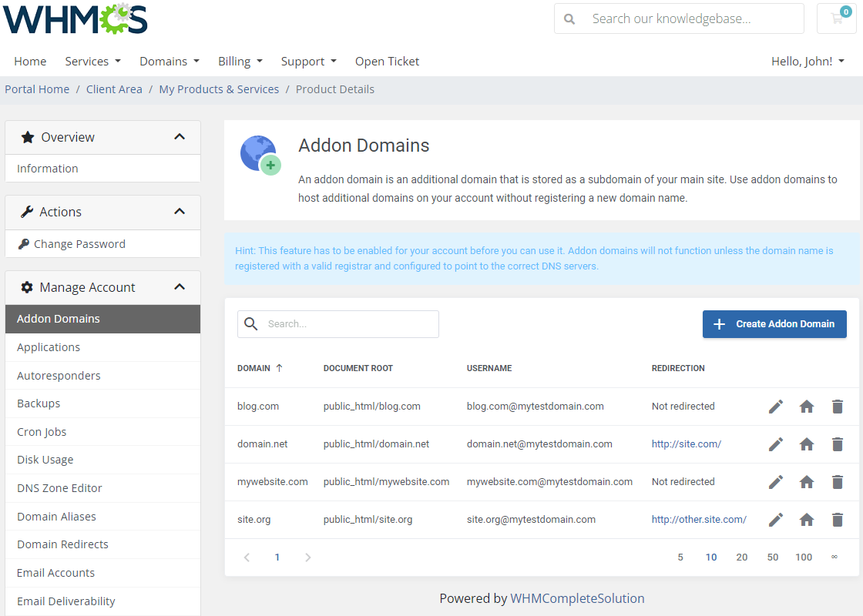The height and width of the screenshot is (616, 863).
Task: Collapse the Overview panel
Action: tap(180, 137)
